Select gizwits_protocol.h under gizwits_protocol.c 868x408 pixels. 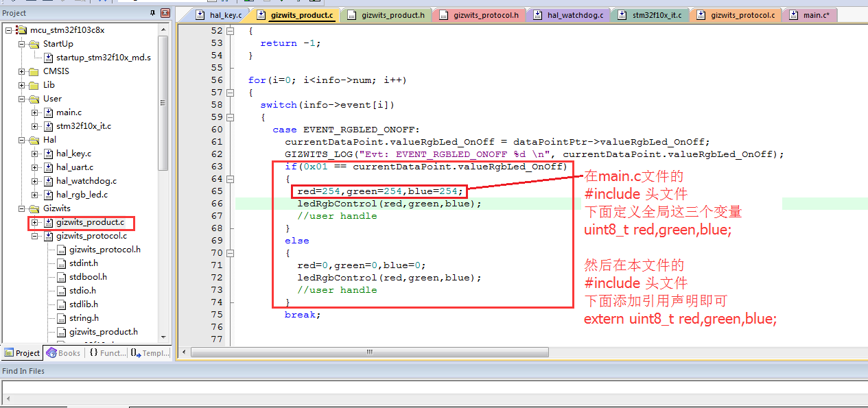[104, 250]
